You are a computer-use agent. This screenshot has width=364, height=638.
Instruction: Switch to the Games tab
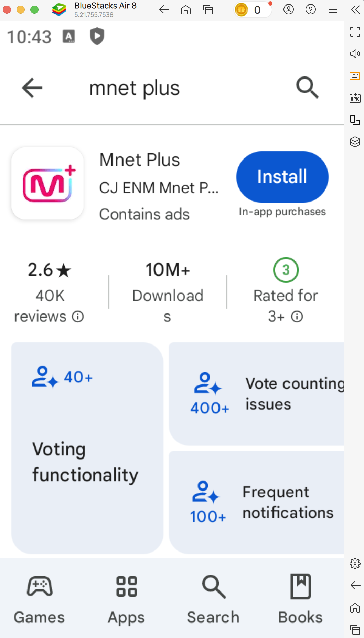pos(39,599)
